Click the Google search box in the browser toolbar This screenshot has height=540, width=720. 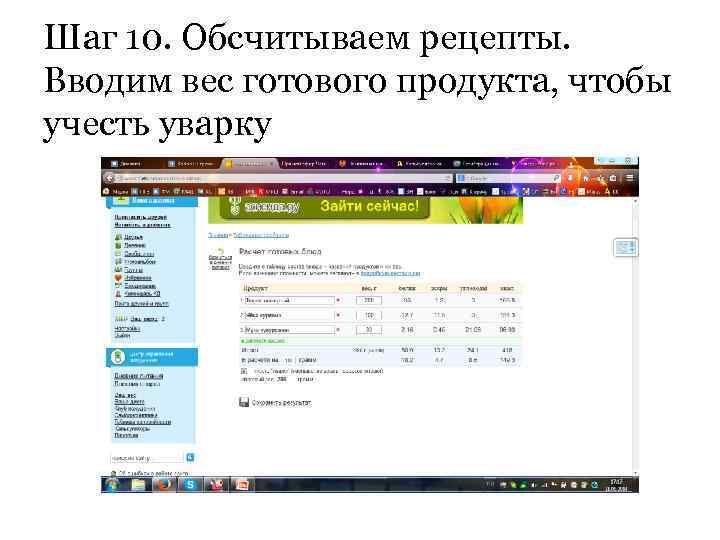point(508,178)
